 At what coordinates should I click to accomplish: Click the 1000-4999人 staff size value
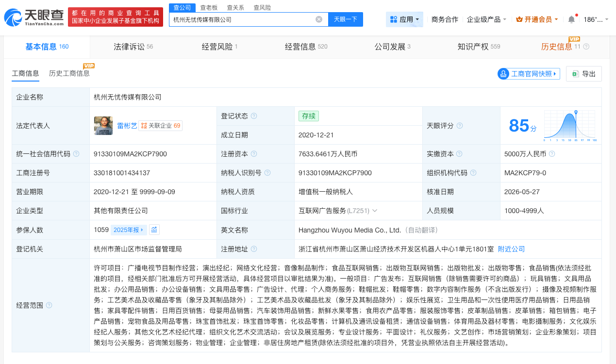pos(524,211)
